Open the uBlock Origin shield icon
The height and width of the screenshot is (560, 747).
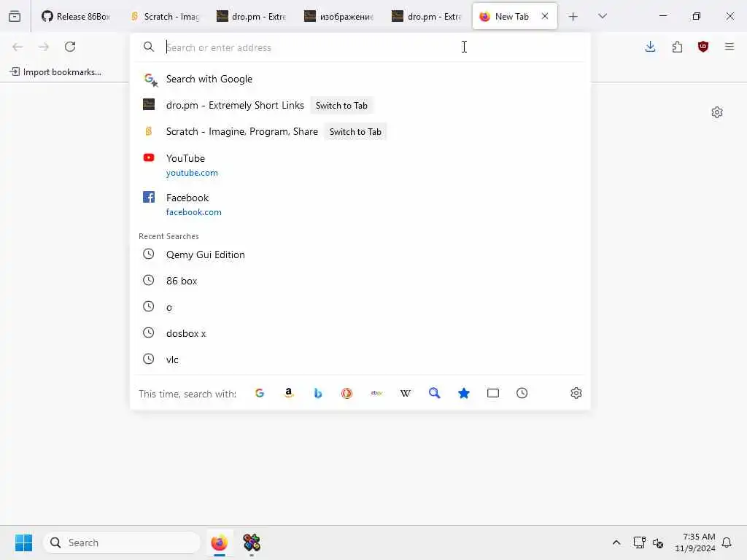pyautogui.click(x=703, y=47)
